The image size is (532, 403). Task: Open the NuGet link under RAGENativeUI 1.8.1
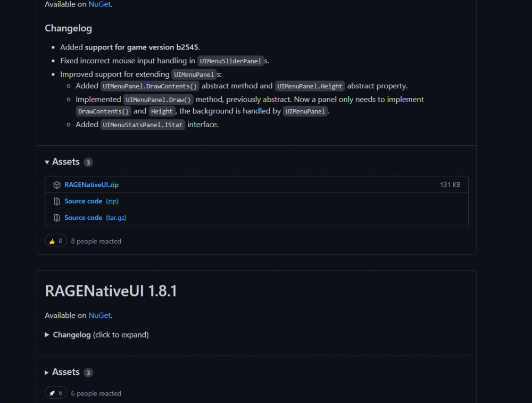[x=99, y=315]
